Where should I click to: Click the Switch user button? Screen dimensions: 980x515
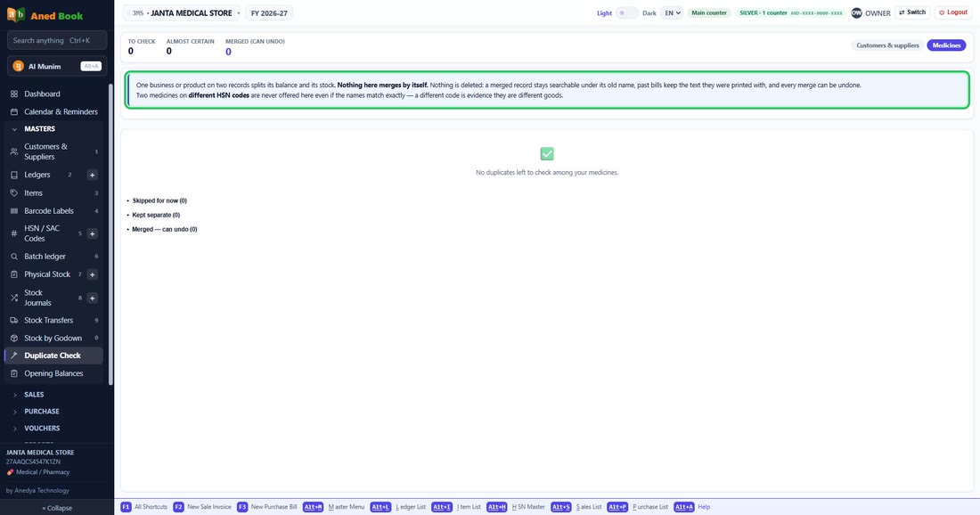point(912,12)
